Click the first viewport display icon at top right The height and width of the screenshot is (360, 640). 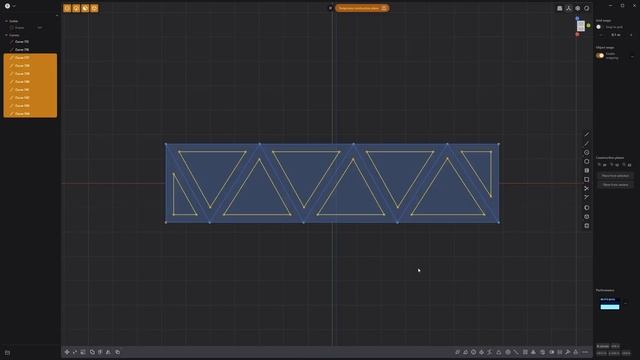[560, 8]
